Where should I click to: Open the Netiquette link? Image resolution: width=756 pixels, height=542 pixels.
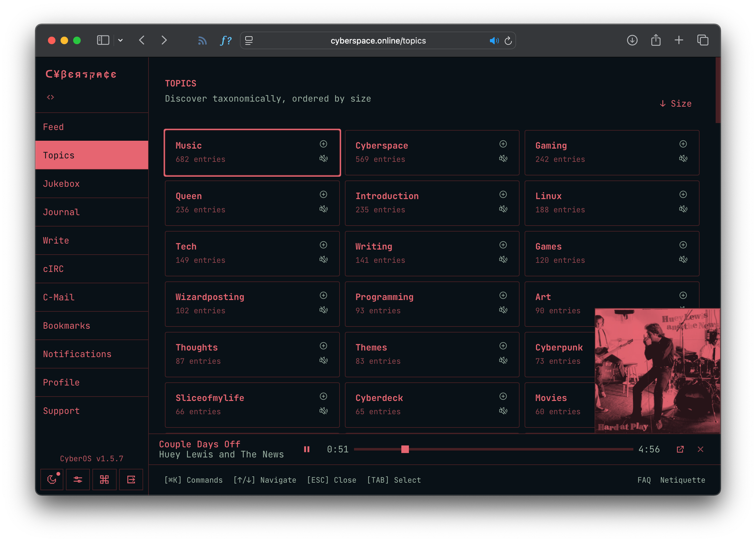point(682,480)
